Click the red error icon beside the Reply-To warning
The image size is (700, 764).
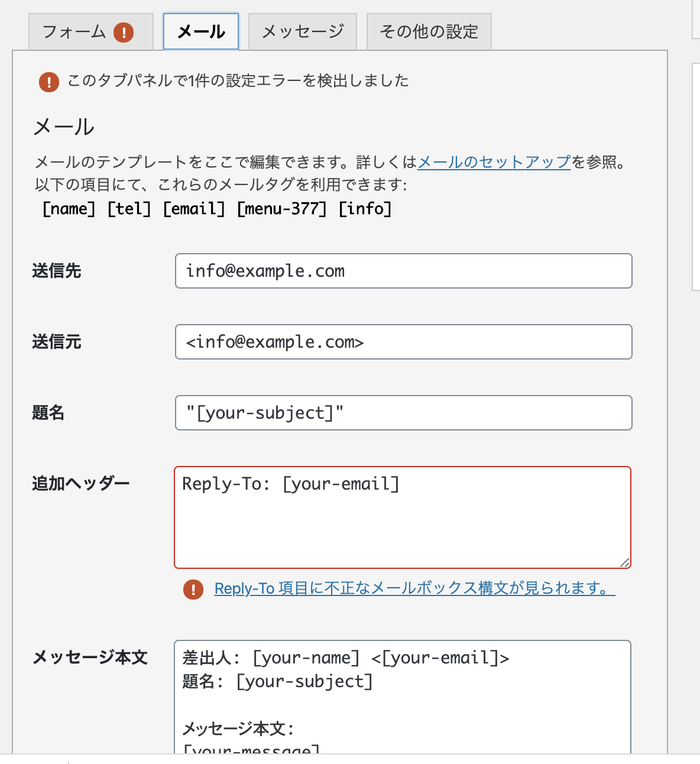[x=193, y=590]
